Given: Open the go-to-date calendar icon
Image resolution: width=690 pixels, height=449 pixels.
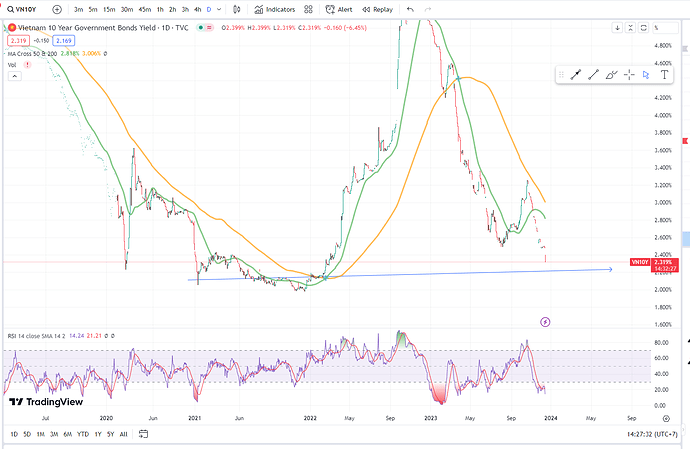Looking at the screenshot, I should click(x=143, y=434).
